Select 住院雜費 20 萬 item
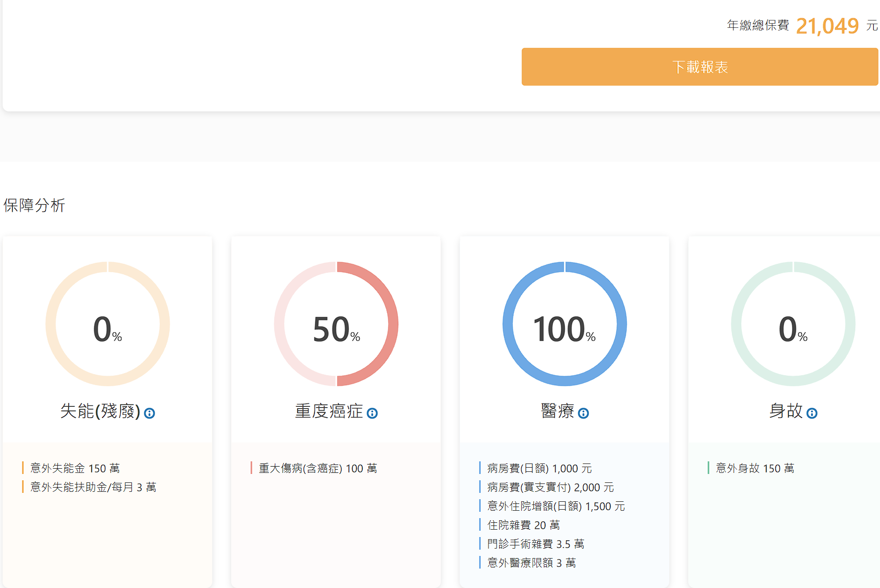The image size is (880, 588). [x=523, y=525]
